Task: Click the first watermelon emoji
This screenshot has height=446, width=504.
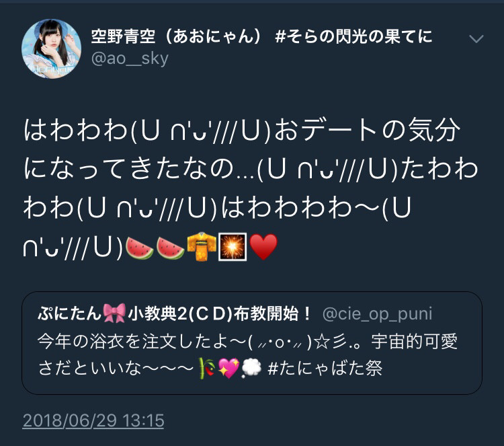Action: point(140,248)
